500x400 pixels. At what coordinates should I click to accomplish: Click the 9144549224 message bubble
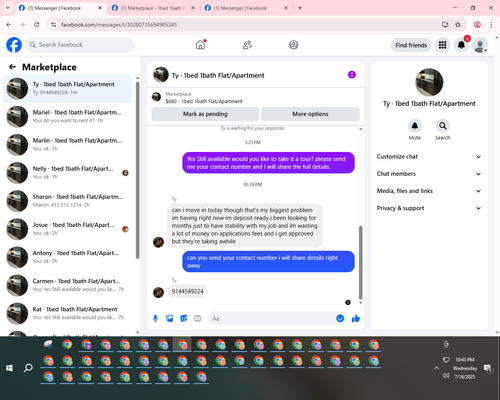[x=188, y=291]
